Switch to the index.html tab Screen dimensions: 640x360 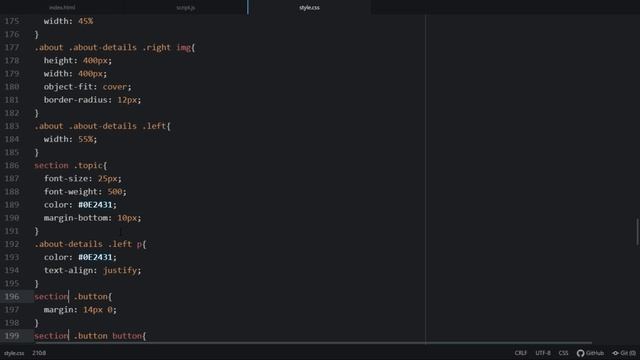click(x=62, y=7)
